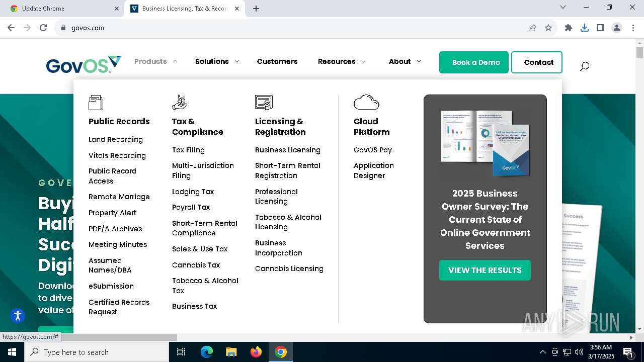Screen dimensions: 644x362
Task: Open the Payroll Tax link
Action: click(191, 207)
